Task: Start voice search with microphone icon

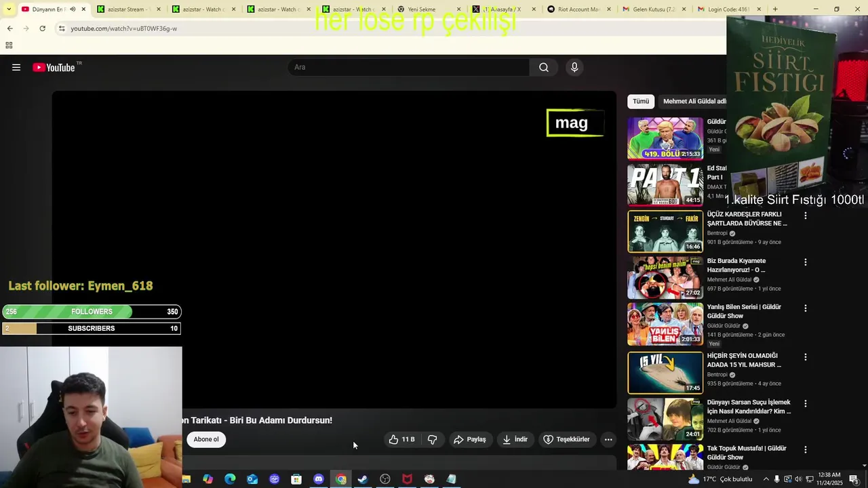Action: (x=574, y=67)
